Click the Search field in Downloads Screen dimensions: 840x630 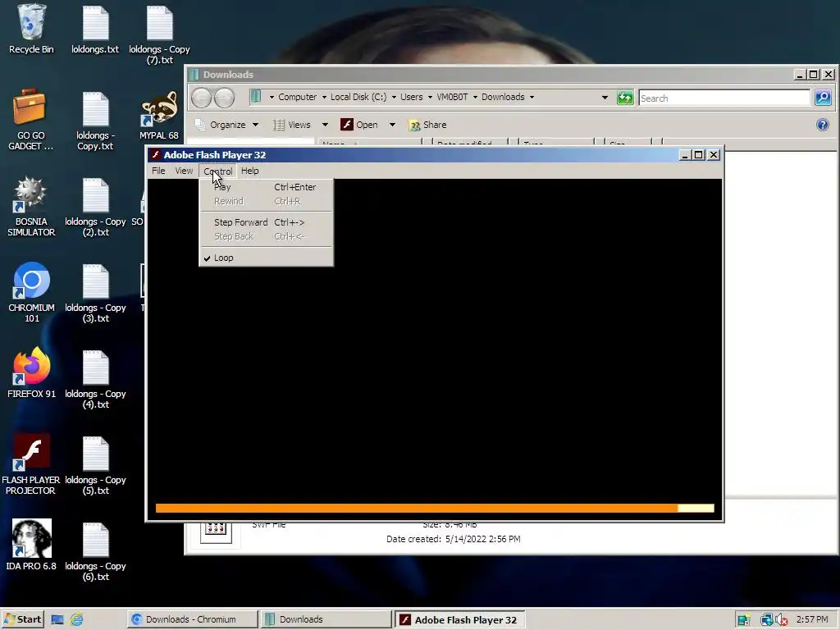coord(724,98)
